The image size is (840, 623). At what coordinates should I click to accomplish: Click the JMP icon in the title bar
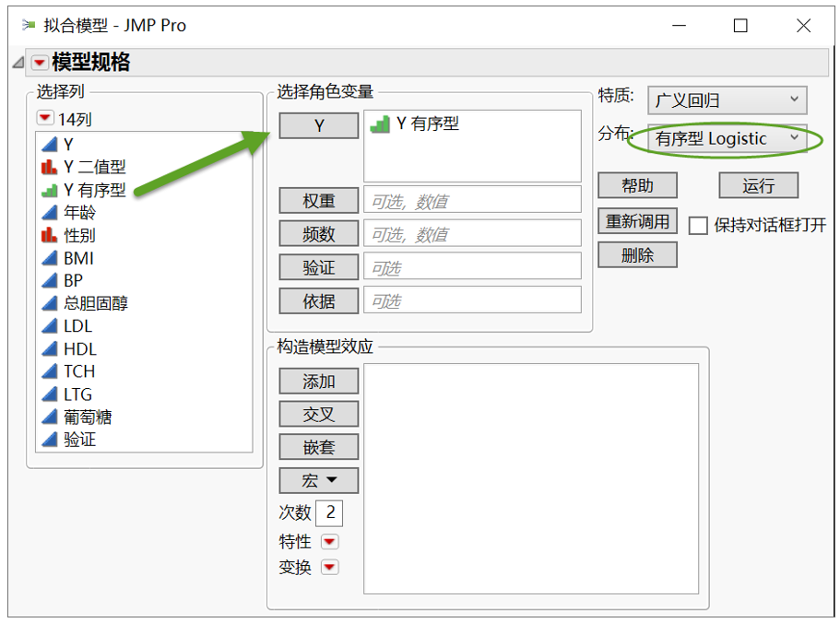pos(26,25)
